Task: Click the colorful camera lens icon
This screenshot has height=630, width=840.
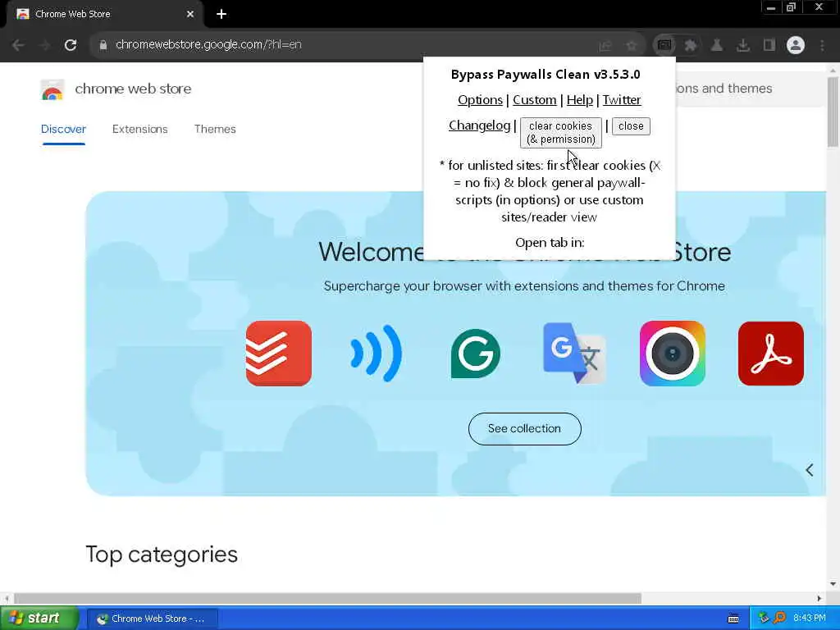Action: click(x=673, y=354)
